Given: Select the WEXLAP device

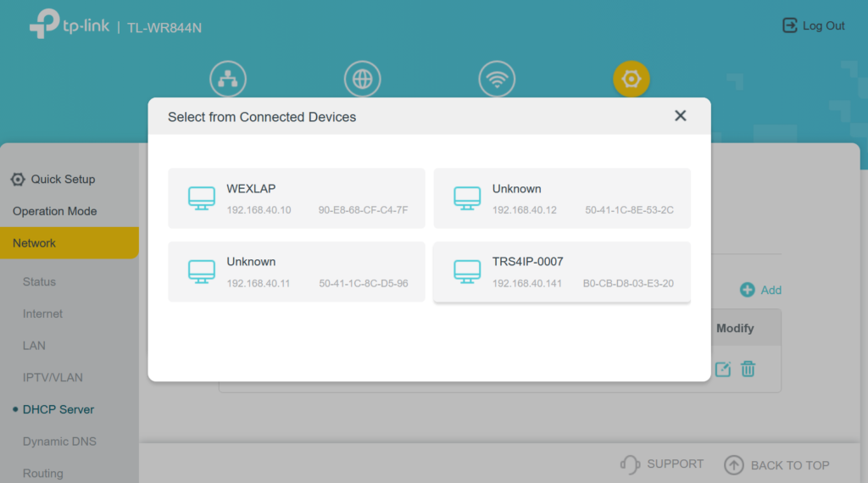Looking at the screenshot, I should click(x=296, y=198).
